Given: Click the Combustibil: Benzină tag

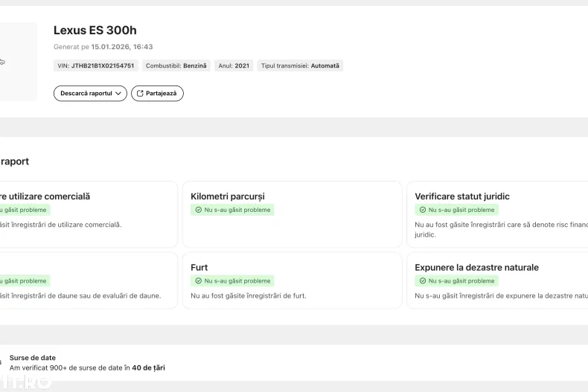Looking at the screenshot, I should coord(176,65).
